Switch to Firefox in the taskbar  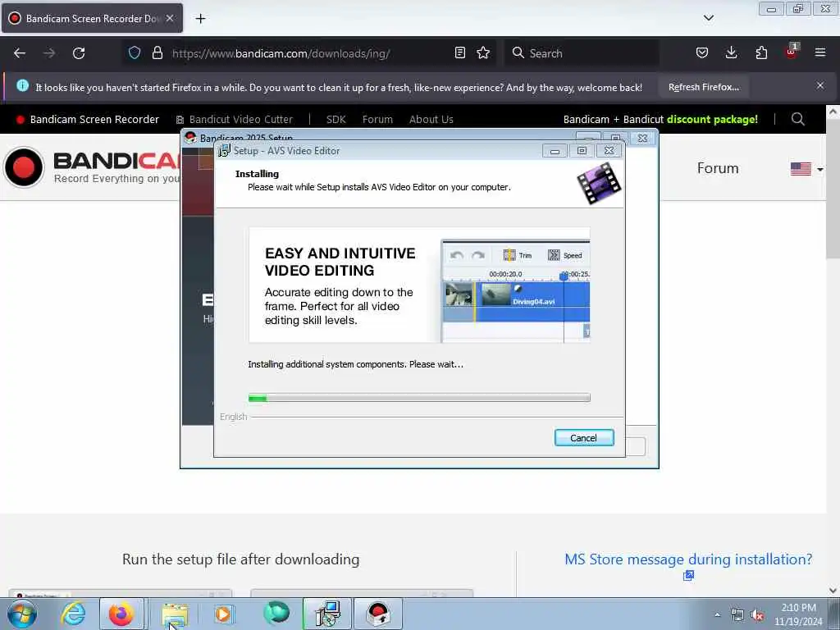(x=121, y=614)
